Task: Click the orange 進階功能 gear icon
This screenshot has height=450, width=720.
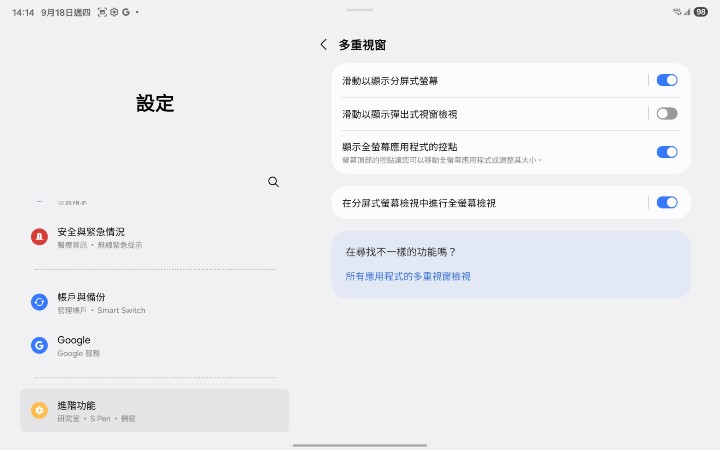Action: (39, 410)
